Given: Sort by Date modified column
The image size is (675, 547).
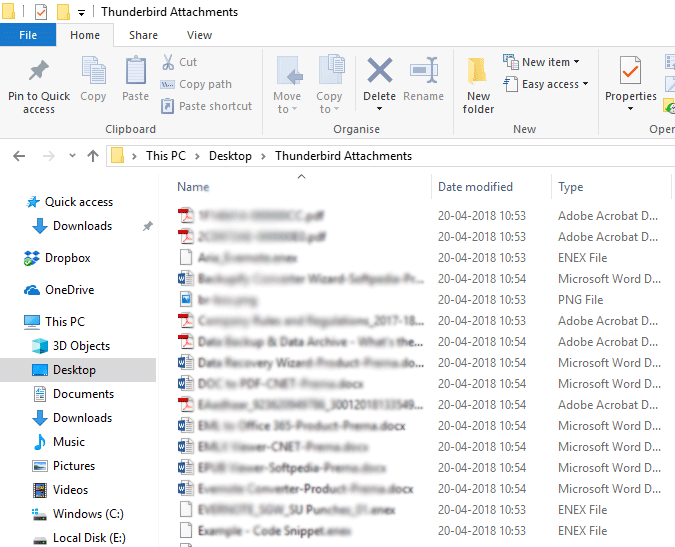Looking at the screenshot, I should click(475, 187).
